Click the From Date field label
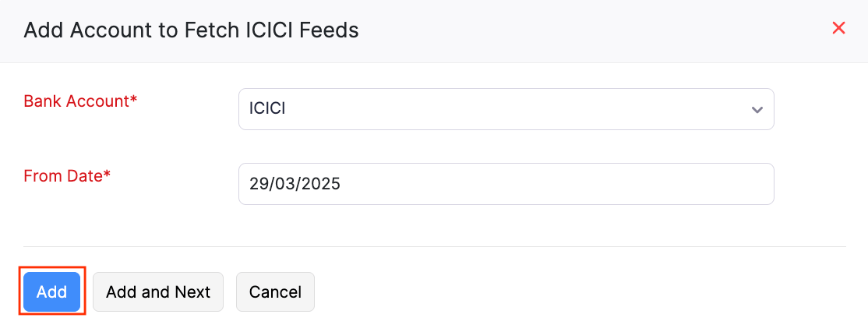868x332 pixels. pos(62,176)
